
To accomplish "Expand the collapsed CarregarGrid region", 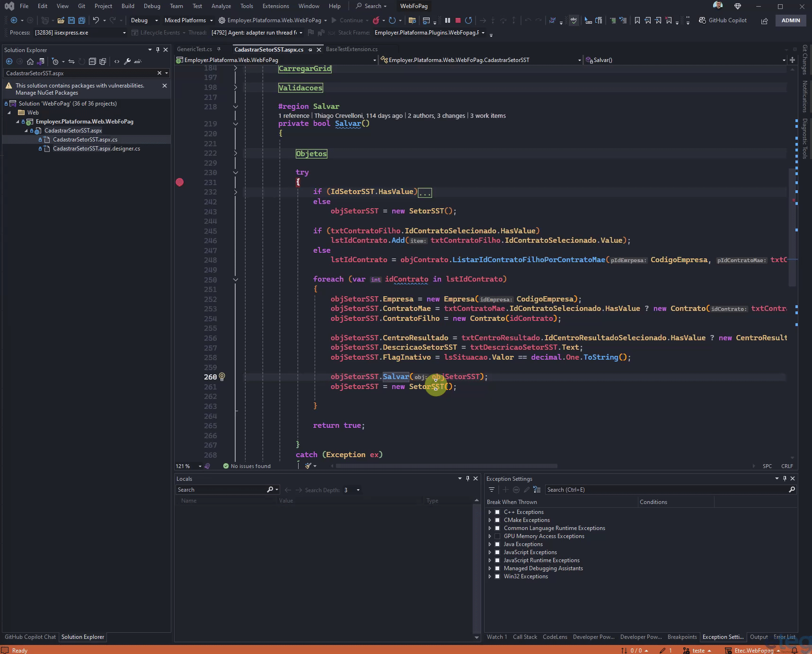I will 235,69.
